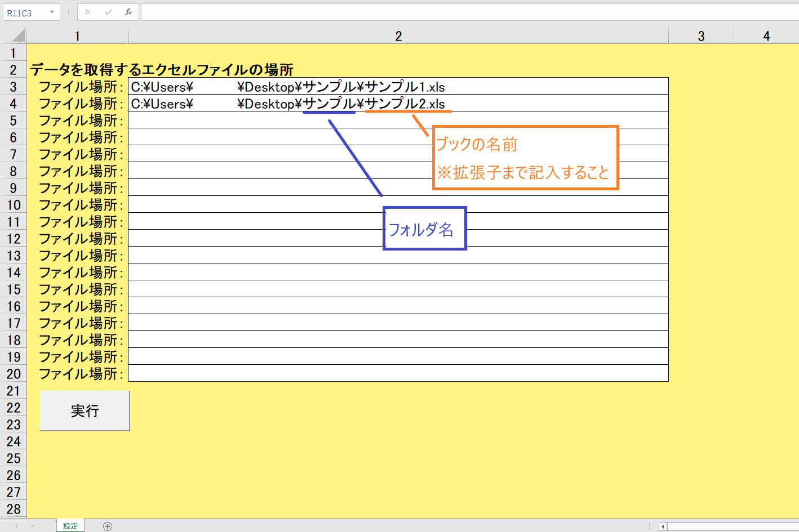Click the sheet tab bar split dots handle
The image size is (799, 532).
[x=650, y=526]
